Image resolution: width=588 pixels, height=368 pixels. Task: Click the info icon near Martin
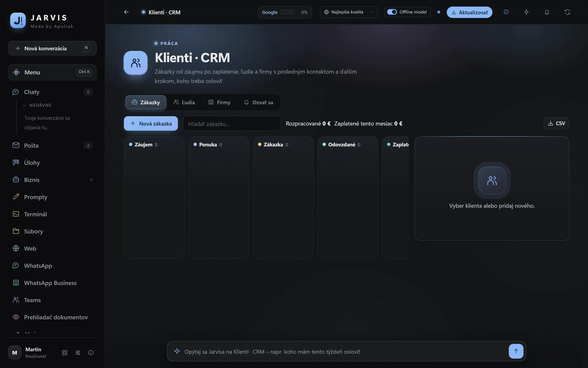pos(91,353)
